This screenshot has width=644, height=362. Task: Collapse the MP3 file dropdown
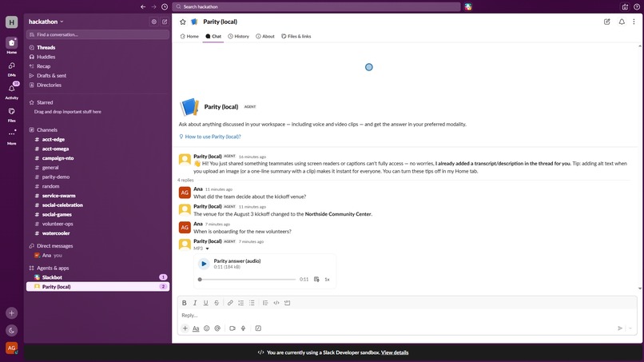207,249
